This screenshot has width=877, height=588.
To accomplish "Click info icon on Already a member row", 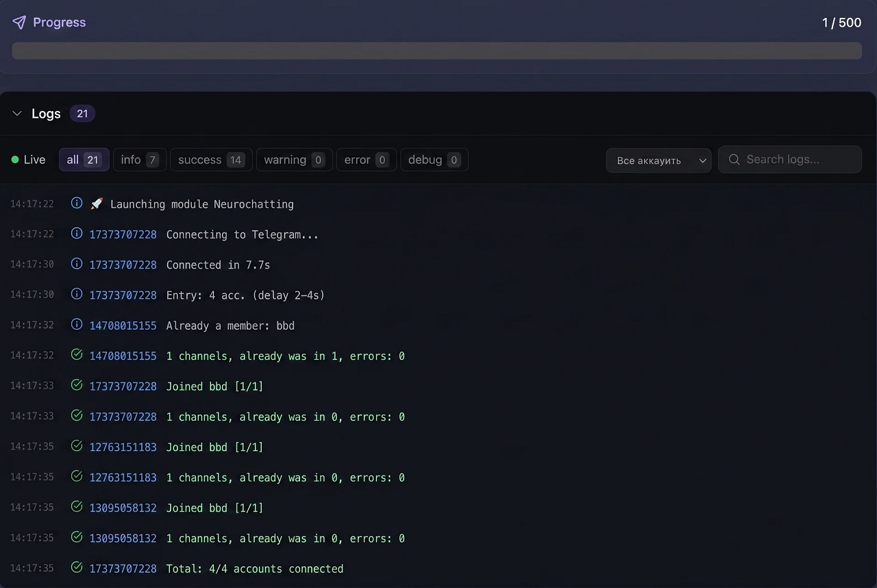I will [x=77, y=325].
